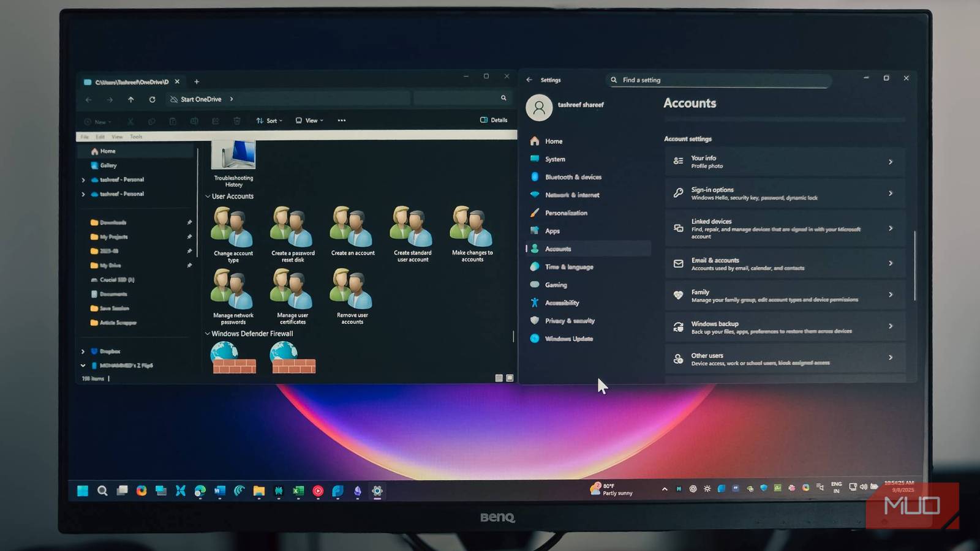Screen dimensions: 980x551
Task: Open Sign-in options
Action: (x=785, y=193)
